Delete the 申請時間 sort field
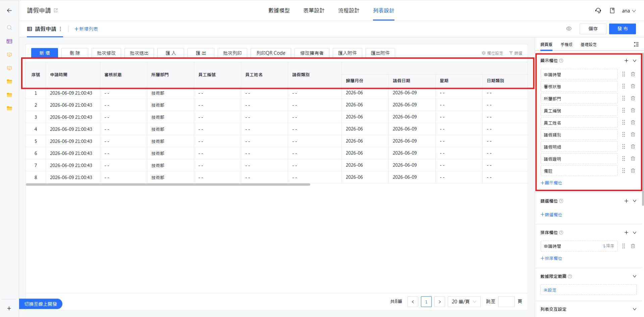 (x=633, y=246)
